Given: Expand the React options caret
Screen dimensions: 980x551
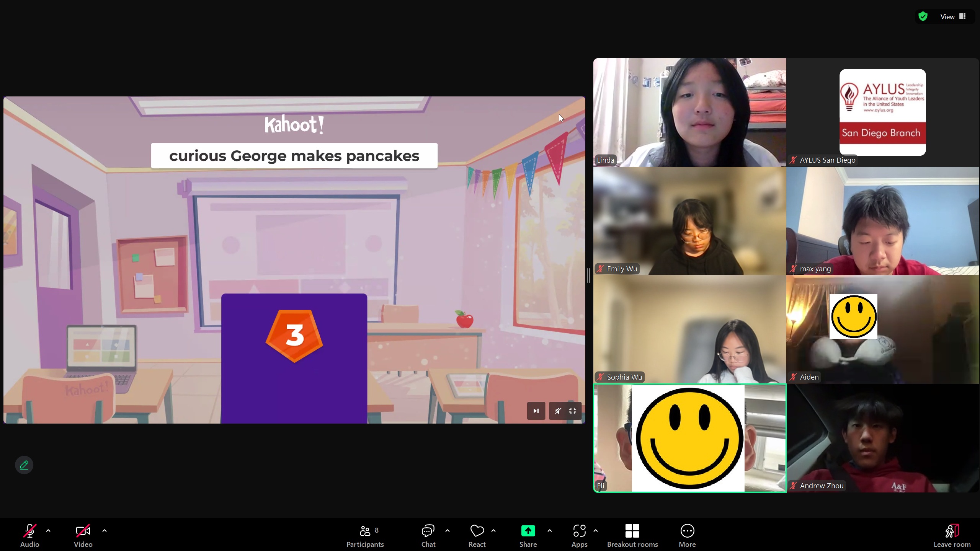Looking at the screenshot, I should [x=493, y=531].
